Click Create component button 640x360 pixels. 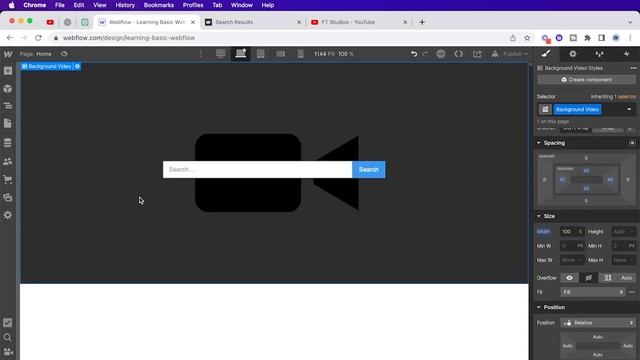click(587, 80)
